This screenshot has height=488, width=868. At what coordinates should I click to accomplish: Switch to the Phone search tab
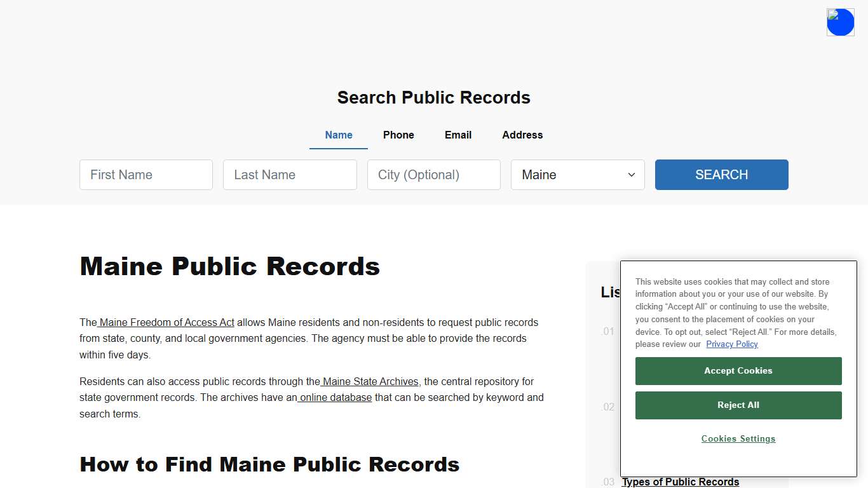coord(398,135)
